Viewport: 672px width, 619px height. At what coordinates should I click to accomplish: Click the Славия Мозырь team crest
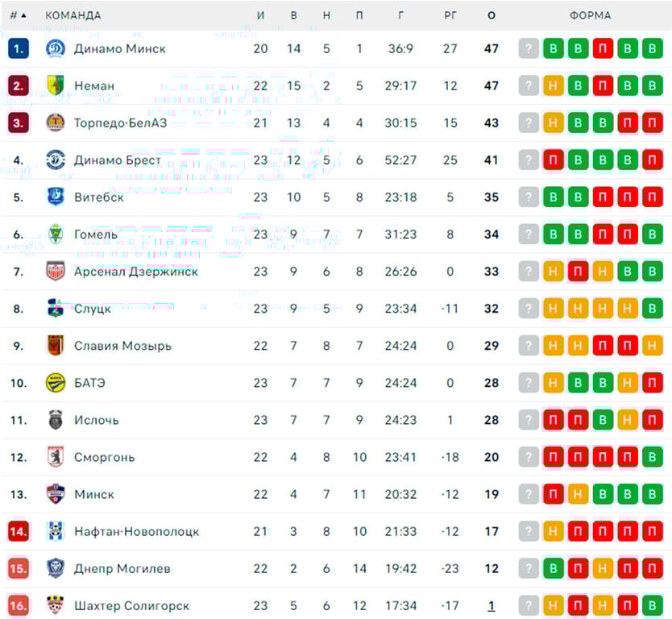[56, 346]
